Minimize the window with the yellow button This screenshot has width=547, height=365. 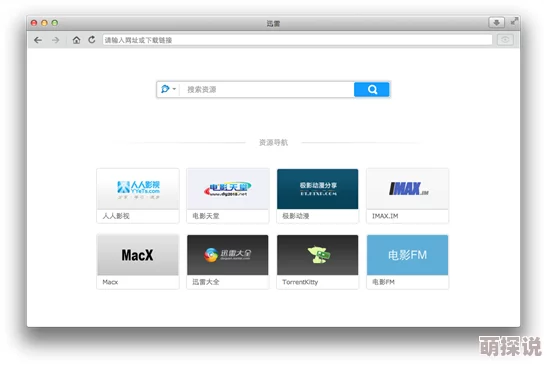point(44,23)
